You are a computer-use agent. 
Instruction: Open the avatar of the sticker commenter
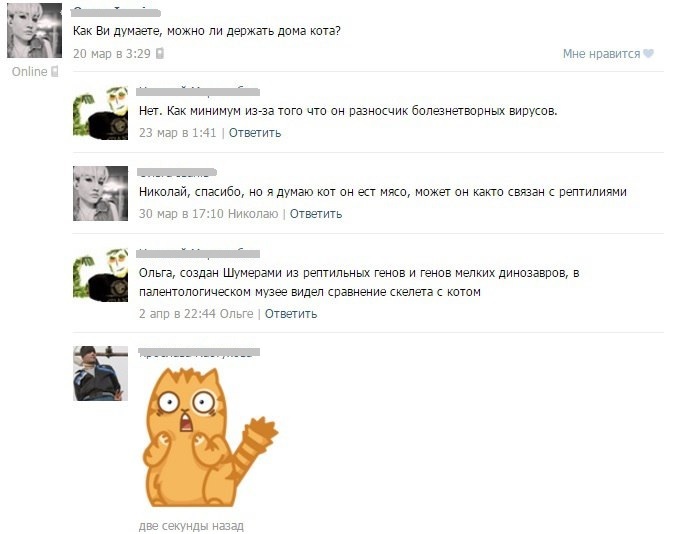click(x=100, y=373)
